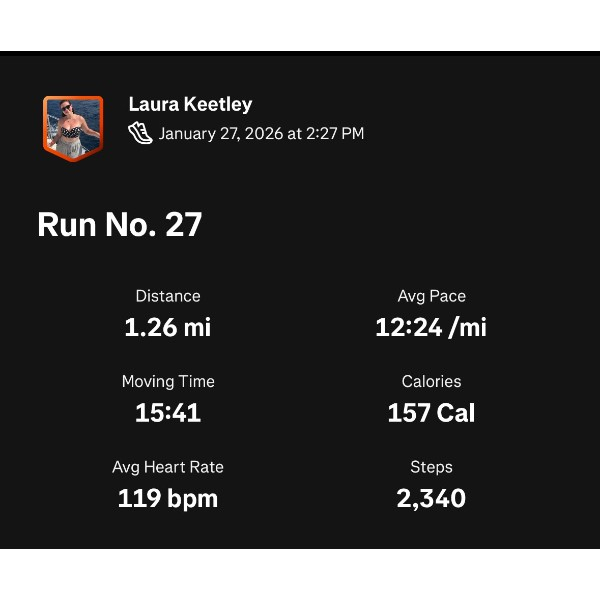
Task: Select the 12:24 /mi pace value
Action: tap(431, 327)
